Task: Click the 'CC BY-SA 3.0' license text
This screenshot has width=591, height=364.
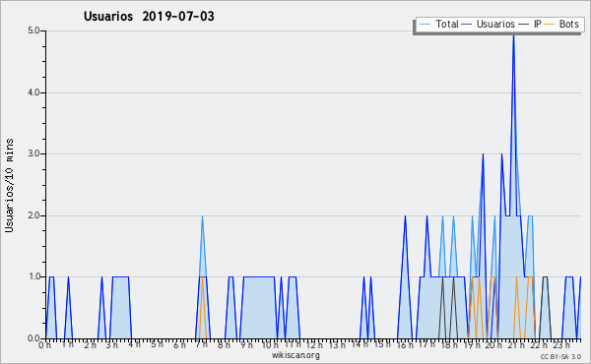Action: pos(560,356)
